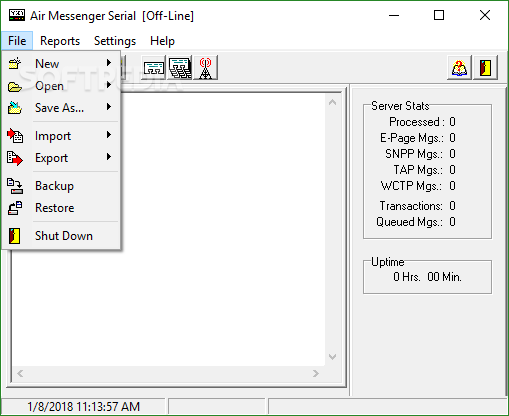Click the SNPP Mgs. label
This screenshot has height=416, width=509.
(x=414, y=154)
